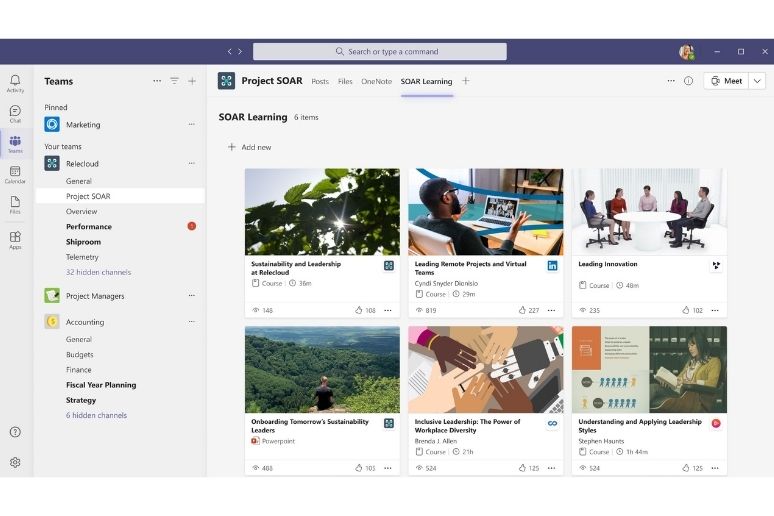Switch to the OneNote tab
The image size is (774, 516).
(376, 81)
